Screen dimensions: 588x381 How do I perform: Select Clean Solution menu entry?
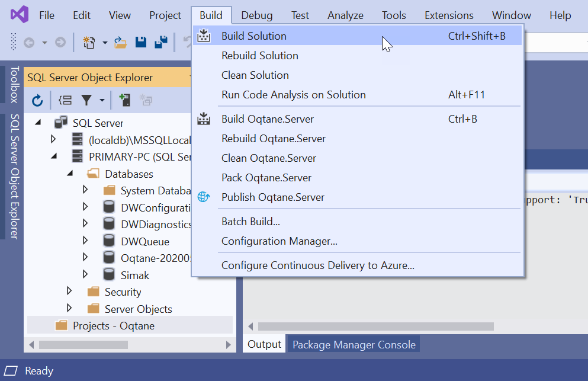(x=358, y=75)
